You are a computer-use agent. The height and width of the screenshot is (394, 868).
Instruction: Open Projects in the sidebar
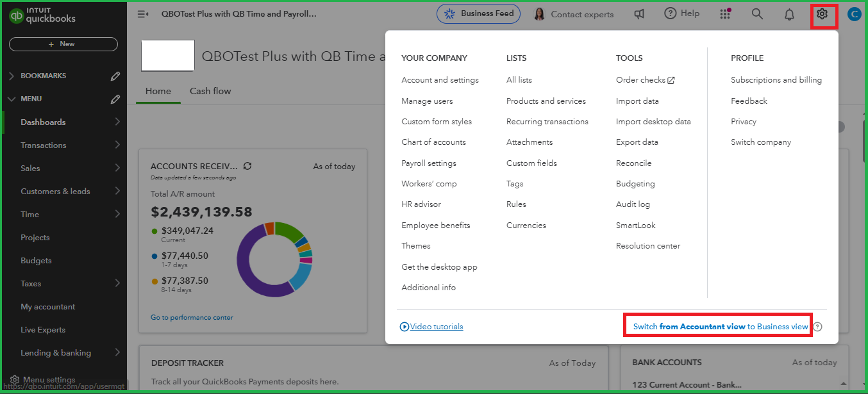(35, 238)
